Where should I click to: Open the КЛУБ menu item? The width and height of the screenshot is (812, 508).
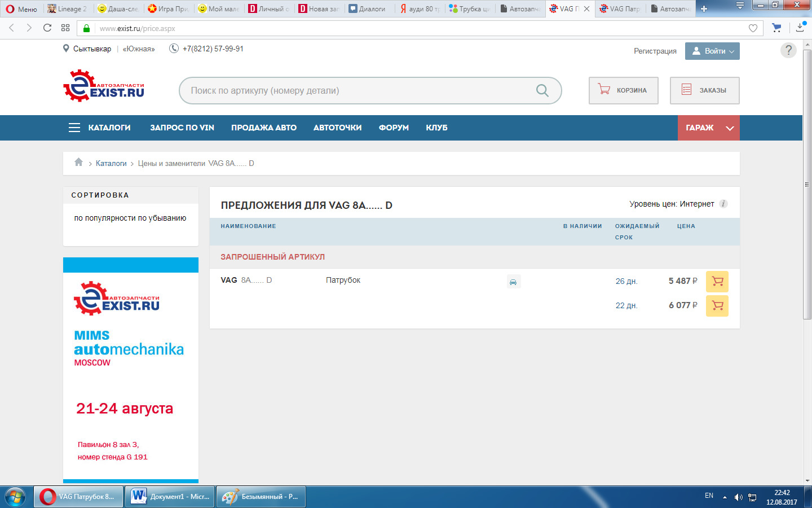pos(436,128)
